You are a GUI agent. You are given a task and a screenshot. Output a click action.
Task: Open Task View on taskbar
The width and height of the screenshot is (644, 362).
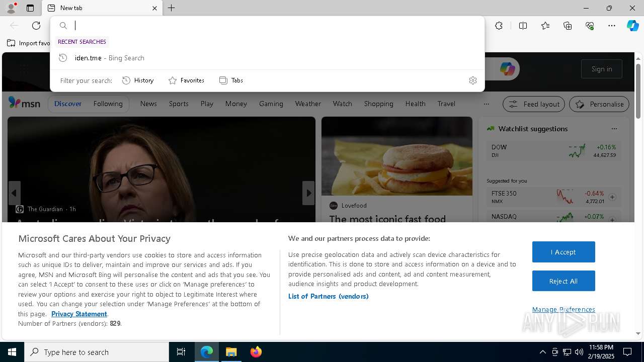[x=181, y=352]
